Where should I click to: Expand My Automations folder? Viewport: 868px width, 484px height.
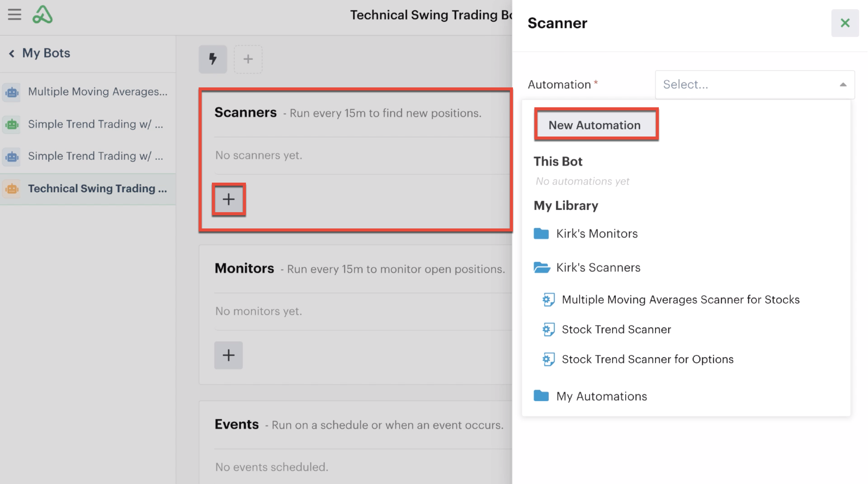[591, 396]
